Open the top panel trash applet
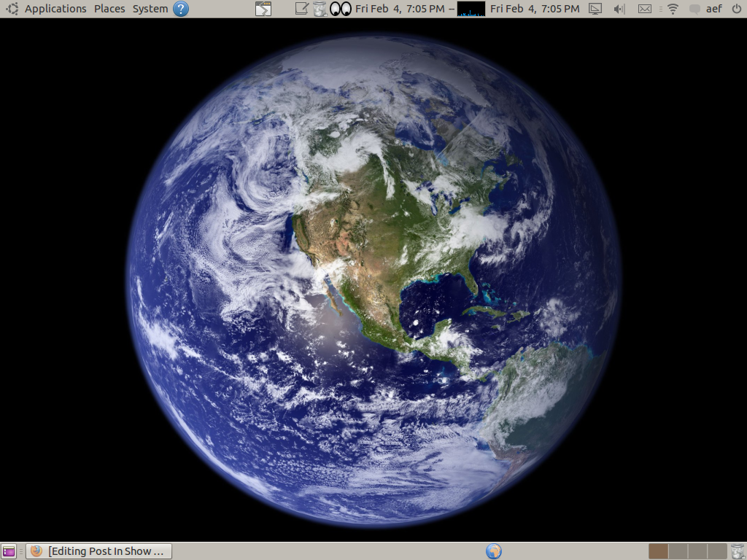 (x=320, y=9)
